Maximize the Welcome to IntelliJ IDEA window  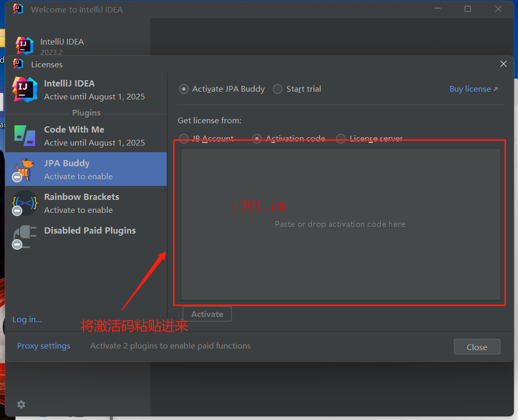(x=468, y=9)
